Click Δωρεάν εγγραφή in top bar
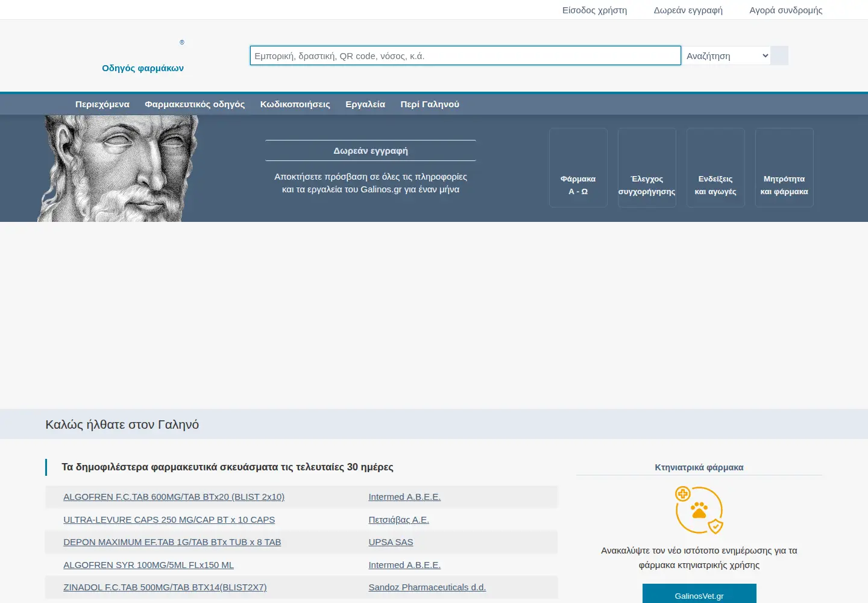This screenshot has height=603, width=868. pyautogui.click(x=688, y=10)
